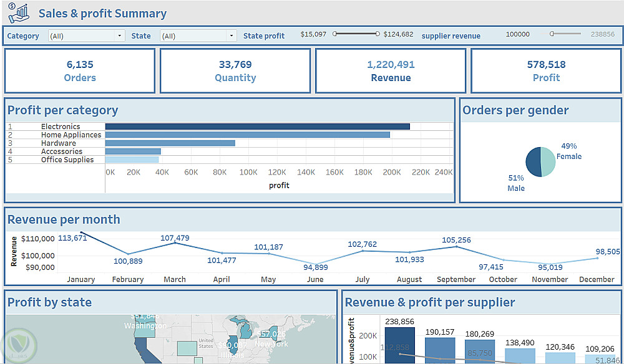Open the Category filter dropdown
624x364 pixels.
click(x=86, y=36)
